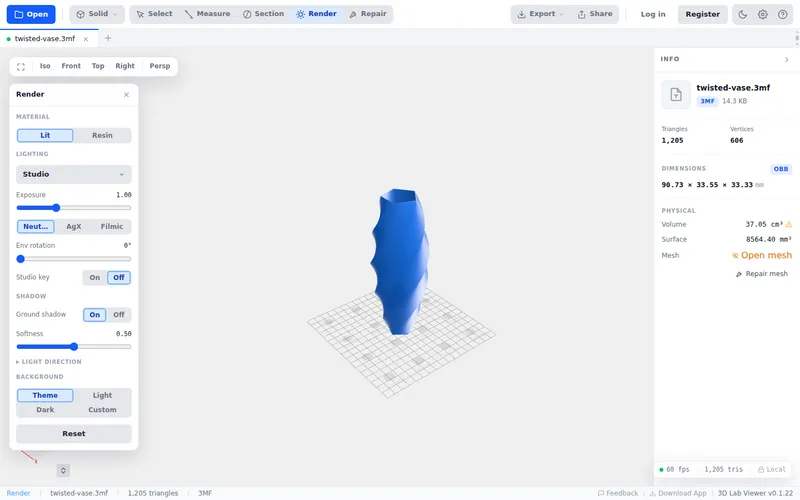The image size is (800, 500).
Task: Adjust the Env rotation slider
Action: pos(73,259)
